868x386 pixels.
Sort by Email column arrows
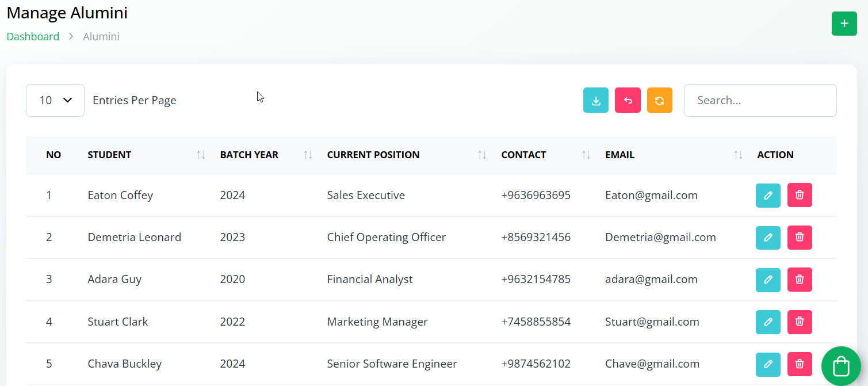click(x=738, y=155)
